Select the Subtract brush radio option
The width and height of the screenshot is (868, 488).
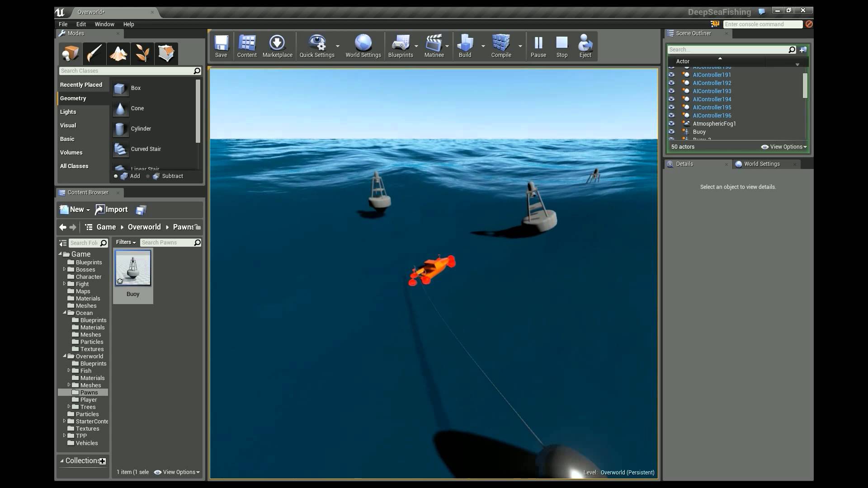coord(148,176)
